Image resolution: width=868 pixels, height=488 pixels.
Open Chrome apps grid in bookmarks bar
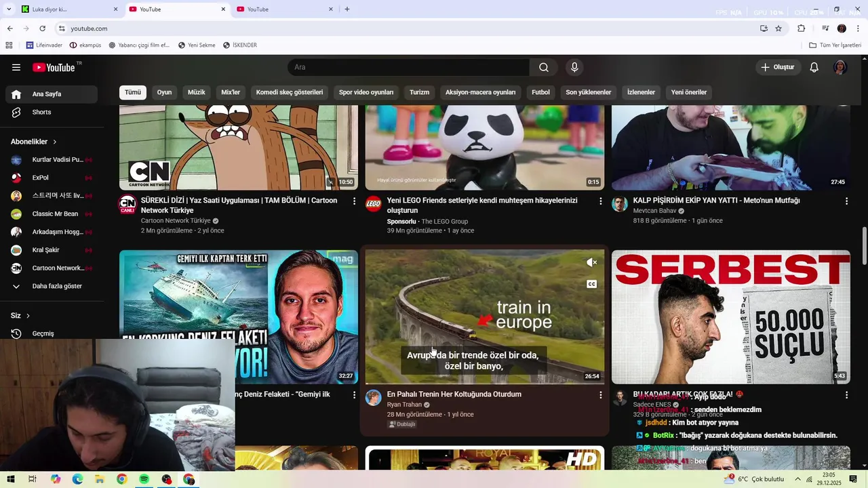(9, 45)
